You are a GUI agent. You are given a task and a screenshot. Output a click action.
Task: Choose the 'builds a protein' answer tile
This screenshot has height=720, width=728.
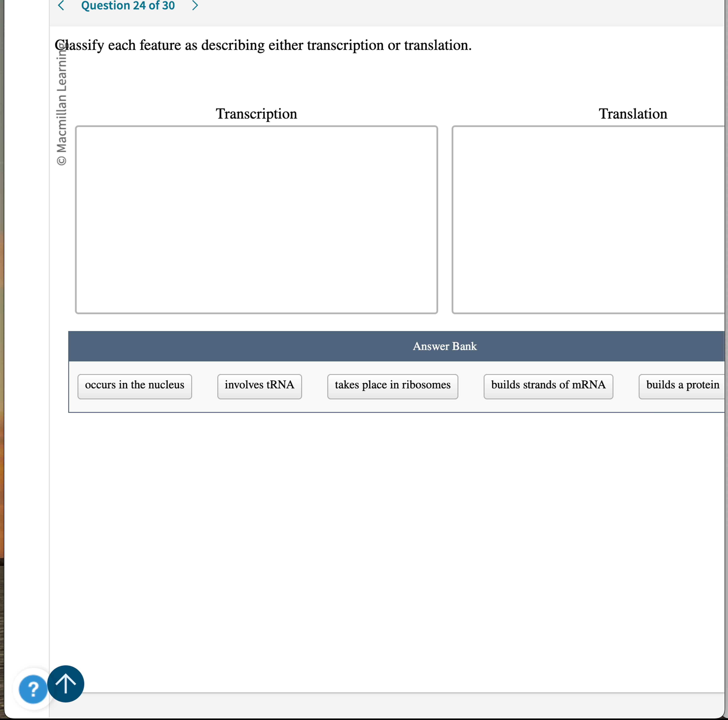682,386
